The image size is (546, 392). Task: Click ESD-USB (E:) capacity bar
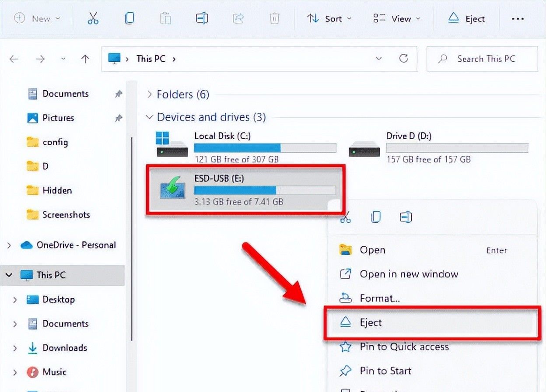265,190
